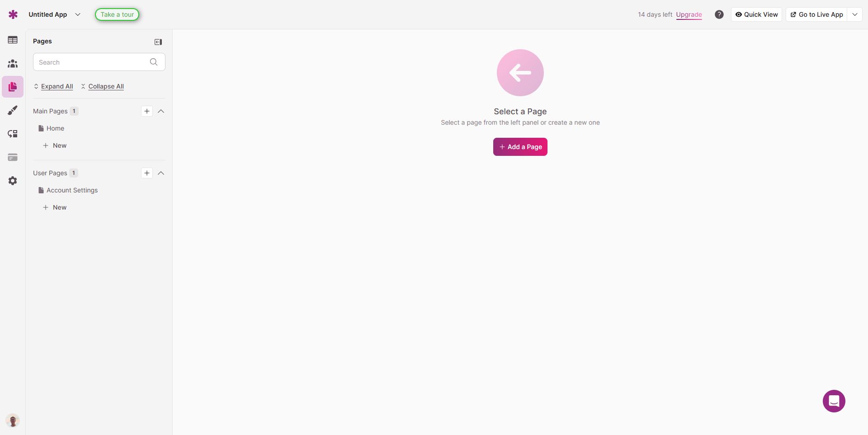Click the Expand All link
This screenshot has height=435, width=868.
click(x=57, y=86)
